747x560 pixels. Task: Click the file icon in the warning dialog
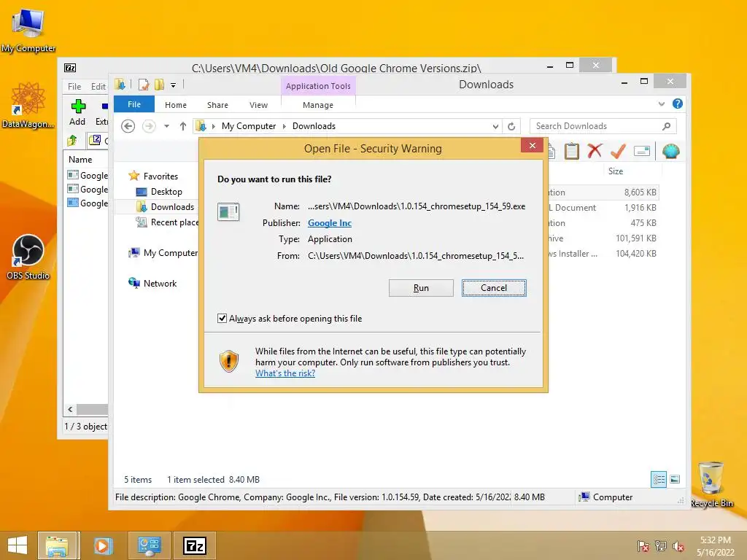(x=228, y=211)
